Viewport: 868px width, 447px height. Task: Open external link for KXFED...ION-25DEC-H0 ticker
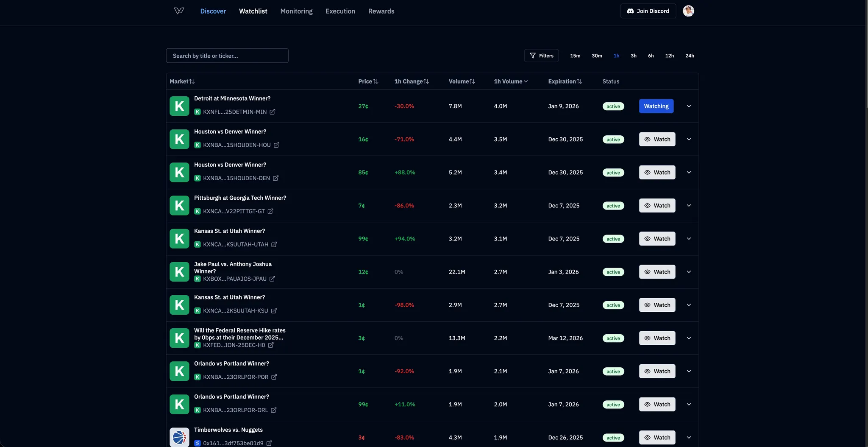click(271, 345)
